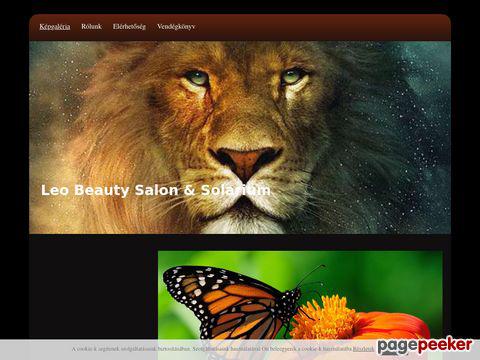Click the word Leo in the title
This screenshot has height=360, width=480.
click(55, 190)
